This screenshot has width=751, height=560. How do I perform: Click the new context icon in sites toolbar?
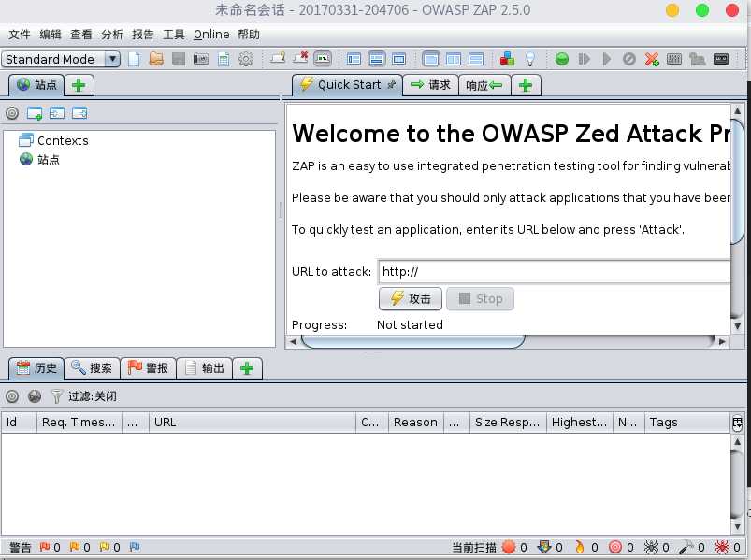point(35,113)
